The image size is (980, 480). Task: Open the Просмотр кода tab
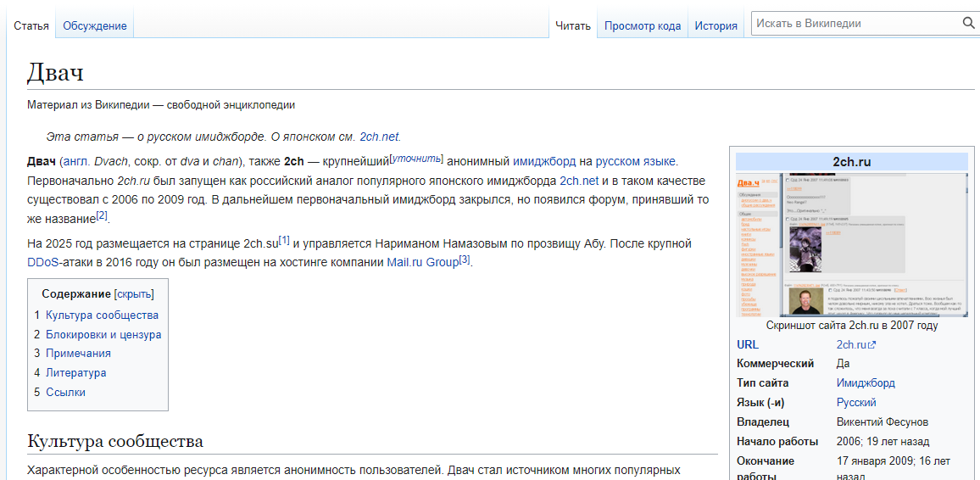pos(643,25)
